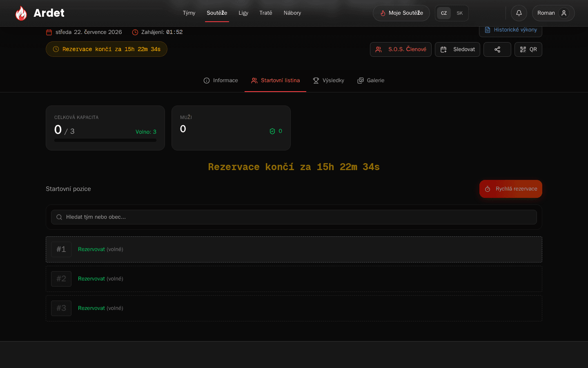Screen dimensions: 588x368
Task: Open Moje Soutěže menu
Action: click(x=401, y=13)
